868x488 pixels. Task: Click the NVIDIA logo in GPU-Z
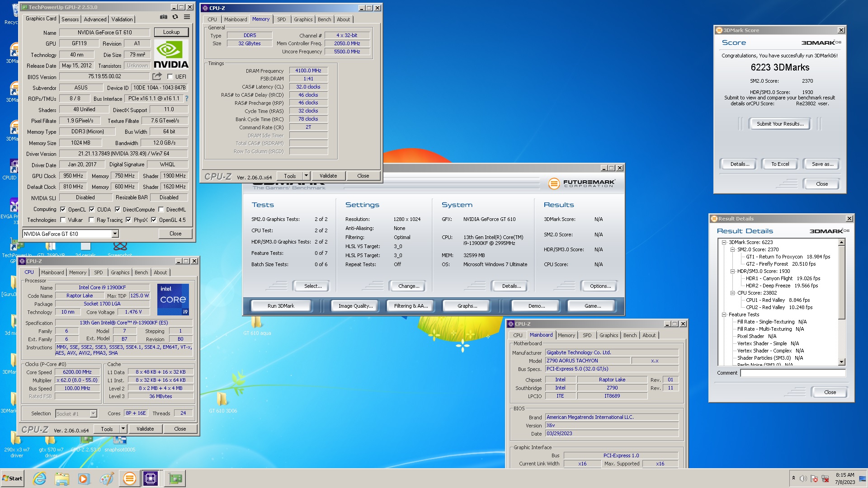click(171, 55)
